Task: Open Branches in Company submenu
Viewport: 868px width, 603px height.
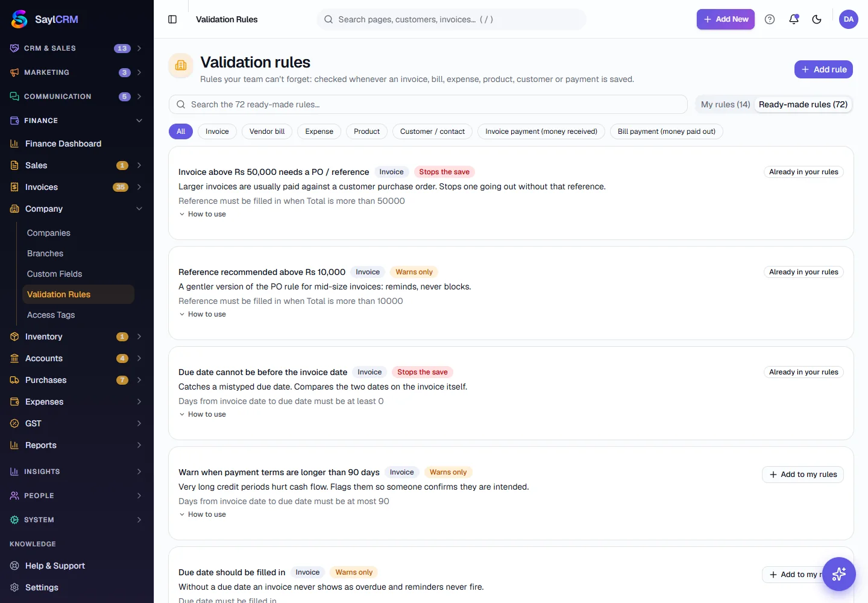Action: coord(78,253)
